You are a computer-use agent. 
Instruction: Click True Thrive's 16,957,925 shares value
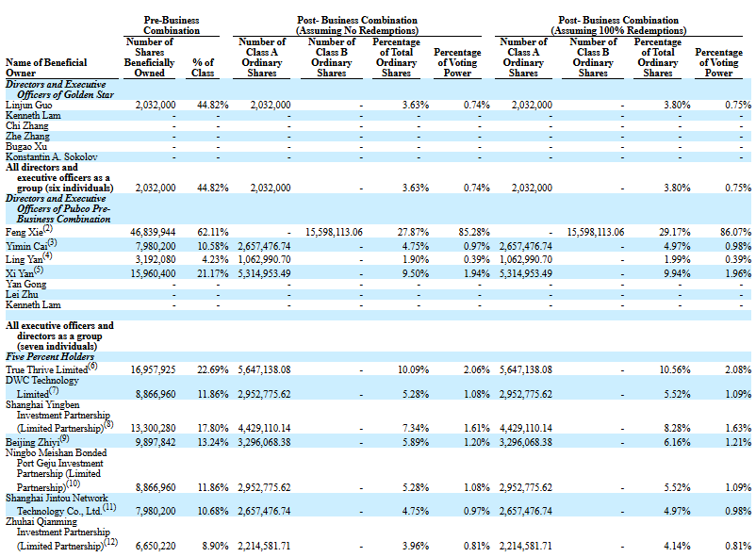click(153, 369)
